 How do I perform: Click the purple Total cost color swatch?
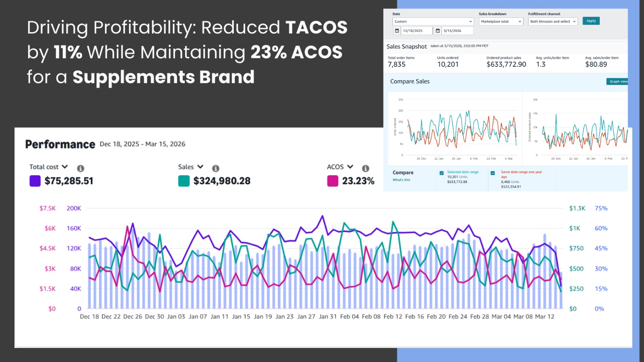pos(35,181)
